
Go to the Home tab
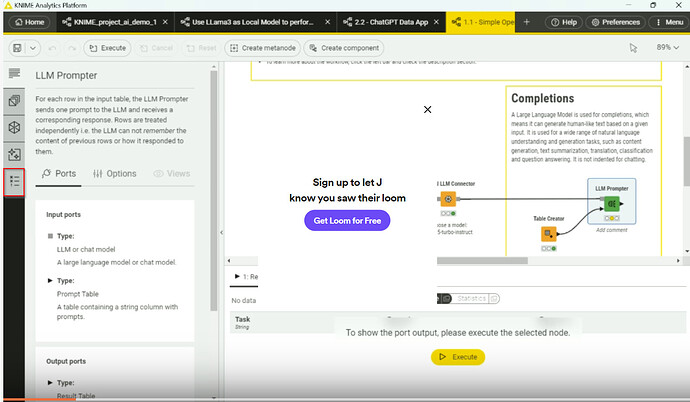pyautogui.click(x=29, y=22)
